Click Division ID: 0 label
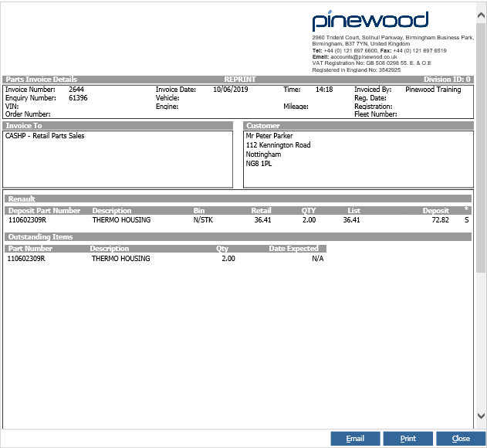Image resolution: width=487 pixels, height=448 pixels. click(x=447, y=80)
